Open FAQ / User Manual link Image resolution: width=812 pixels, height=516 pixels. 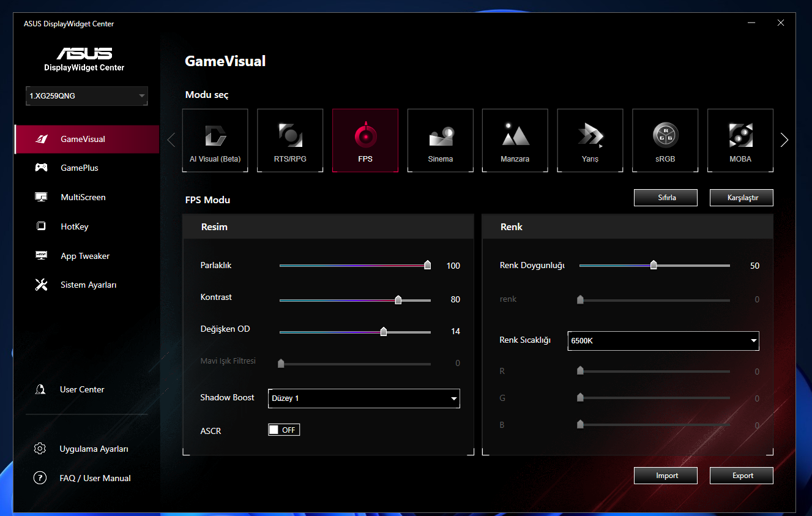95,478
